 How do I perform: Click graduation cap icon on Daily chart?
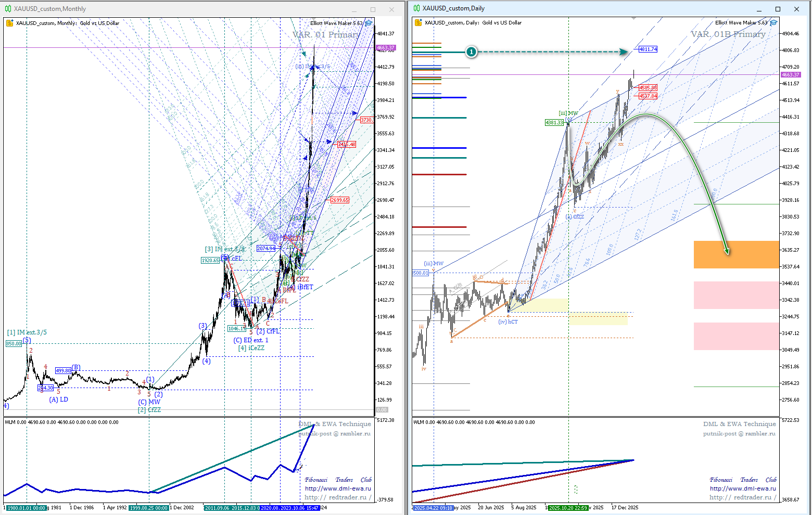[773, 23]
